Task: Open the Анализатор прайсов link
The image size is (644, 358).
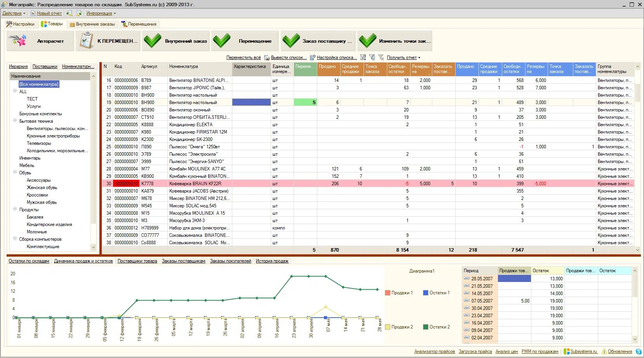Action: pos(434,351)
